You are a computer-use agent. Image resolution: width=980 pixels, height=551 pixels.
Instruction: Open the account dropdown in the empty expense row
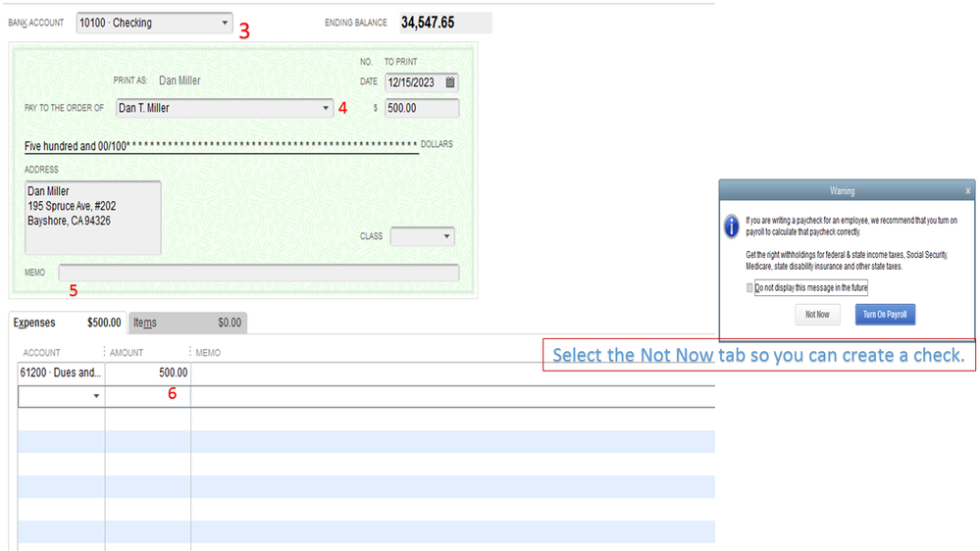tap(95, 396)
